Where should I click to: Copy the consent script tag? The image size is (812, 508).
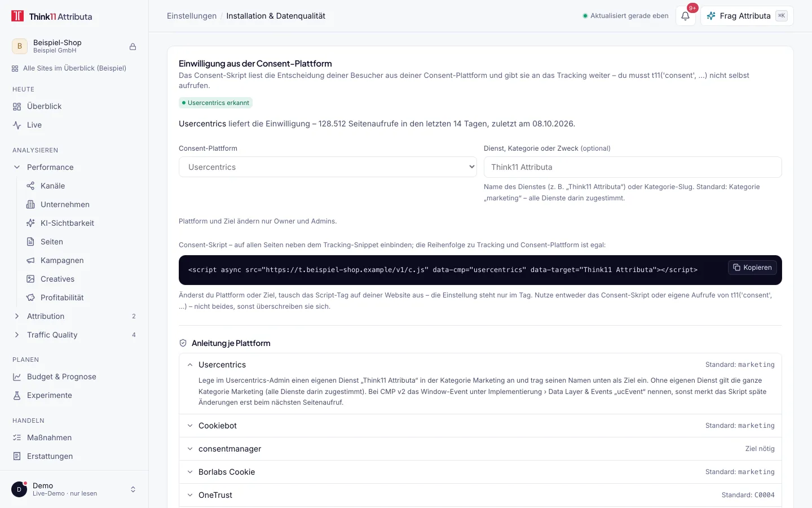pos(753,268)
